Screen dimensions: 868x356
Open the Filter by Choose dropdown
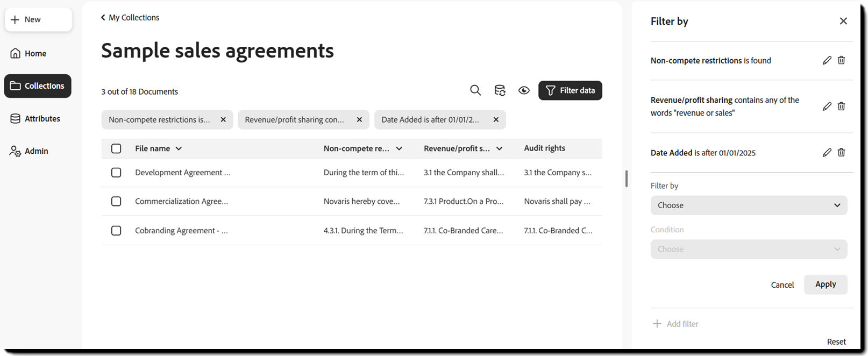(748, 205)
